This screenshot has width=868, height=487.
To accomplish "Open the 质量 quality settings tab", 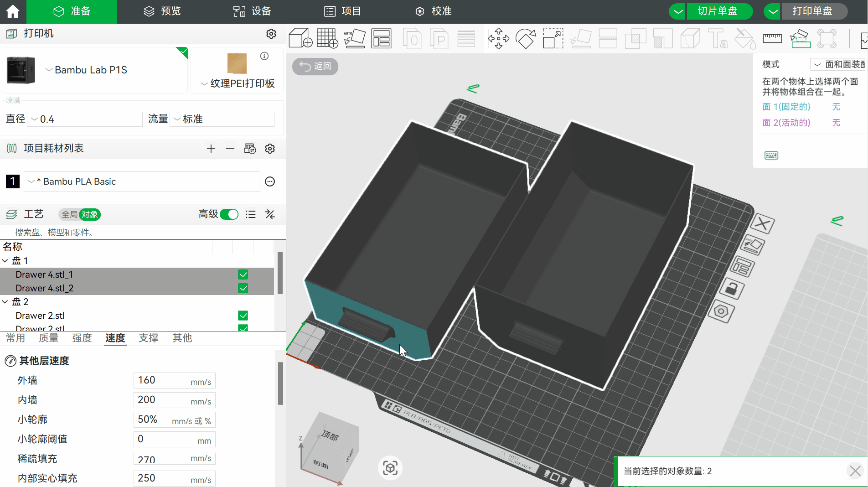I will (x=49, y=338).
